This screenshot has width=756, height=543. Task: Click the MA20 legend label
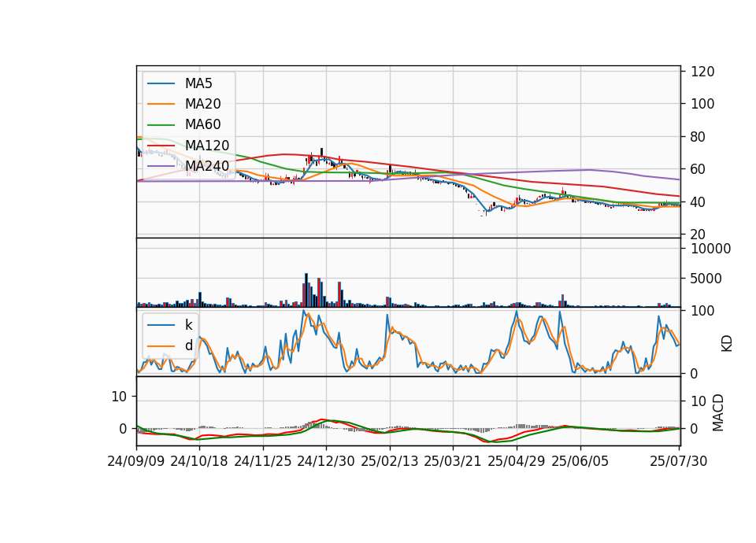point(202,104)
